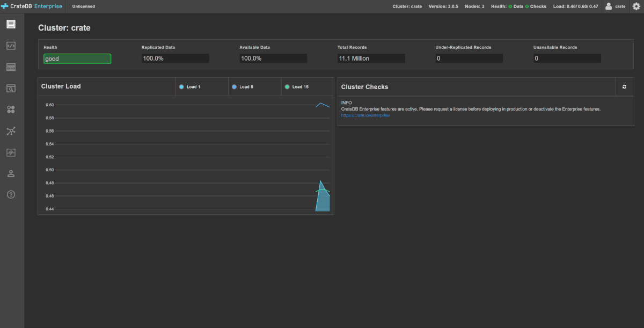Viewport: 644px width, 328px height.
Task: Click the Replicated Data 100.0% value
Action: click(175, 59)
